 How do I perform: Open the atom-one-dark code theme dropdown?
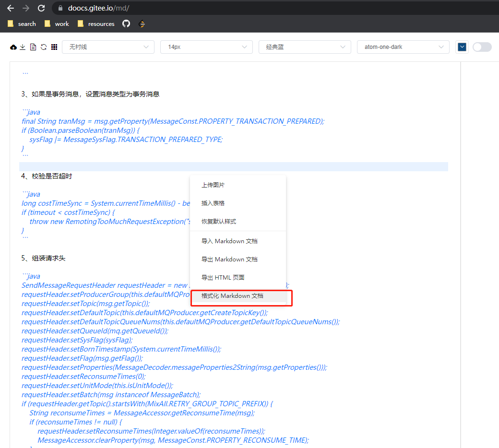(x=403, y=47)
